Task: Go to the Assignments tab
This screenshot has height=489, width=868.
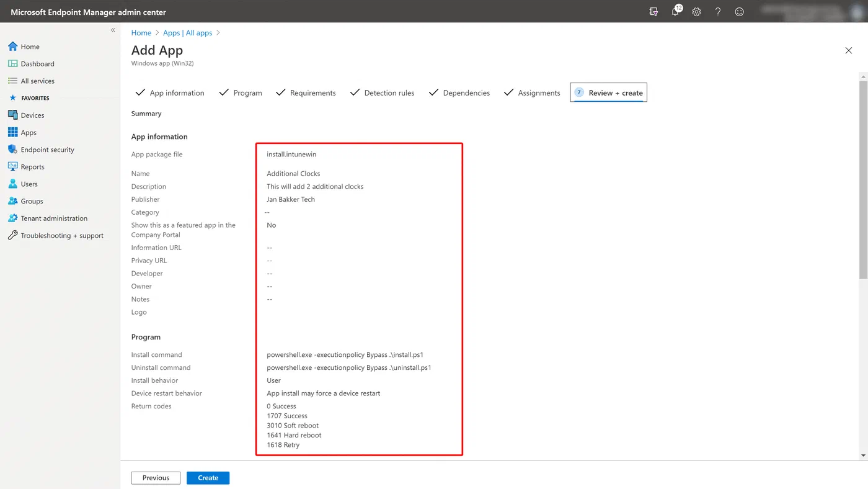Action: pos(532,92)
